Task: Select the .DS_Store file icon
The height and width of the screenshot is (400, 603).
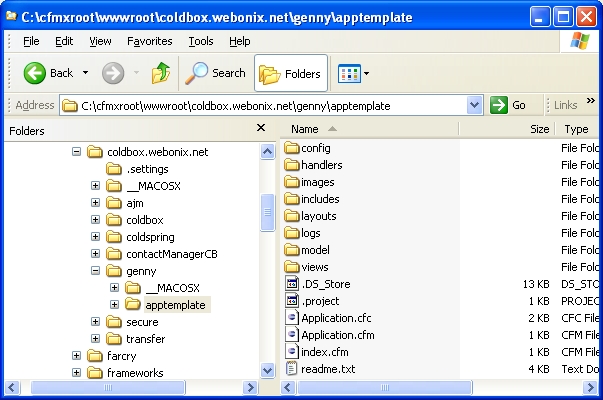Action: (292, 284)
